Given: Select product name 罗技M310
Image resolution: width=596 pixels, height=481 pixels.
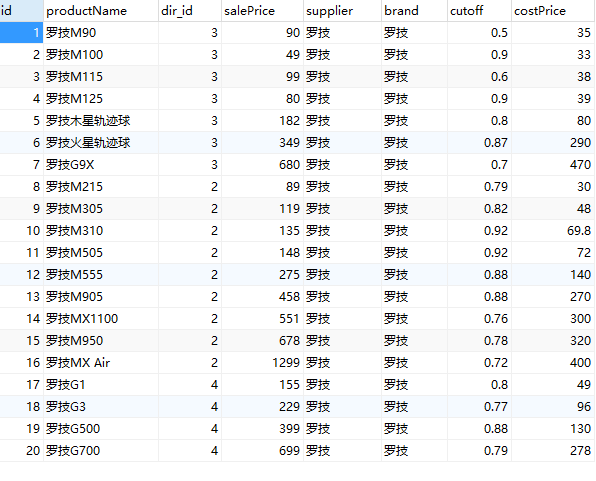Looking at the screenshot, I should pos(74,231).
